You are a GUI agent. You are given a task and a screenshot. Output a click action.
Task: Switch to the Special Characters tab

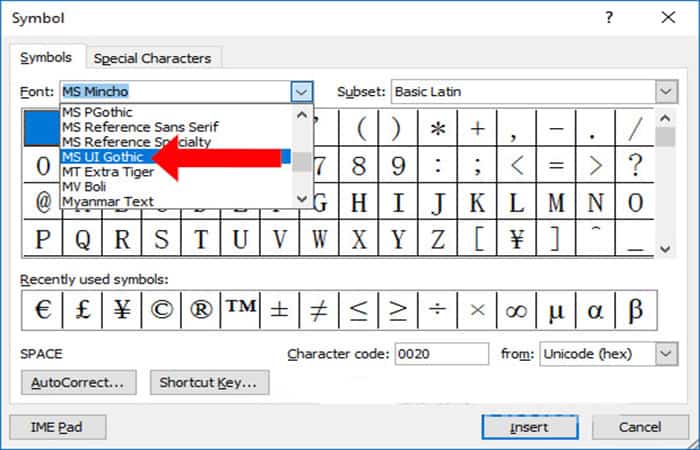(x=152, y=58)
